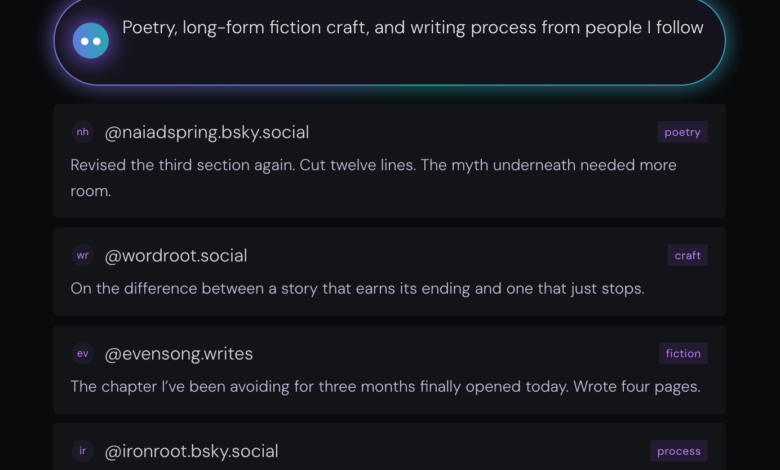Open @naiadspring.bsky.social profile link

pyautogui.click(x=207, y=132)
